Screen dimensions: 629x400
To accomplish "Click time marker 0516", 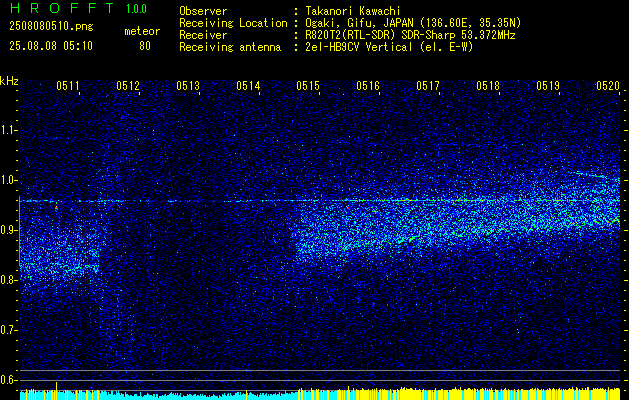I will [368, 85].
